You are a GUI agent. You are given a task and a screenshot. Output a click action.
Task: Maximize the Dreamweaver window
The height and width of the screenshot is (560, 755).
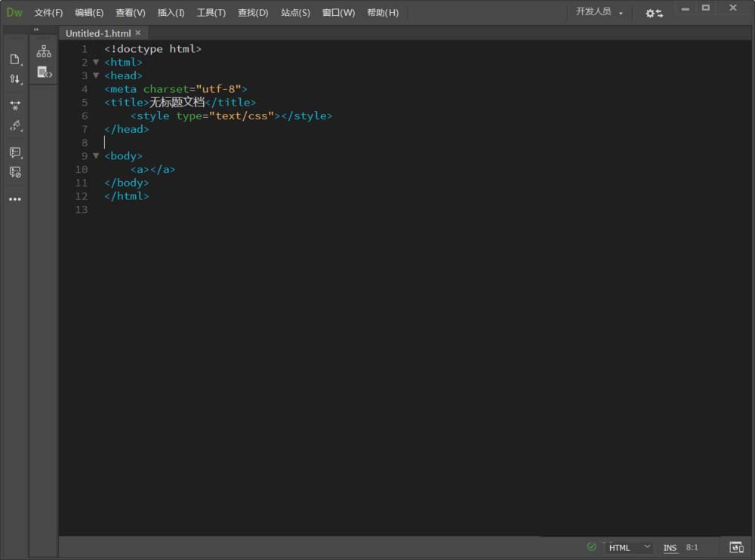[706, 8]
